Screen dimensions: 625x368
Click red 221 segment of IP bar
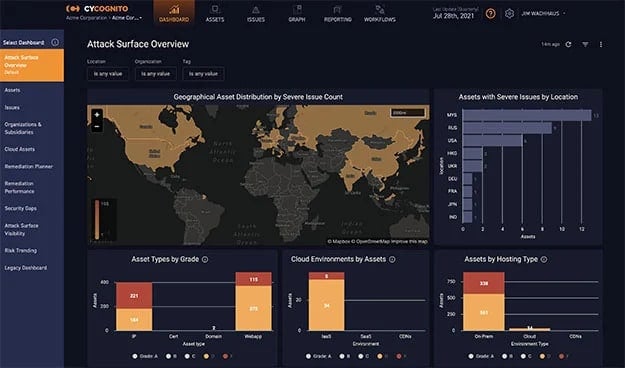(x=134, y=295)
